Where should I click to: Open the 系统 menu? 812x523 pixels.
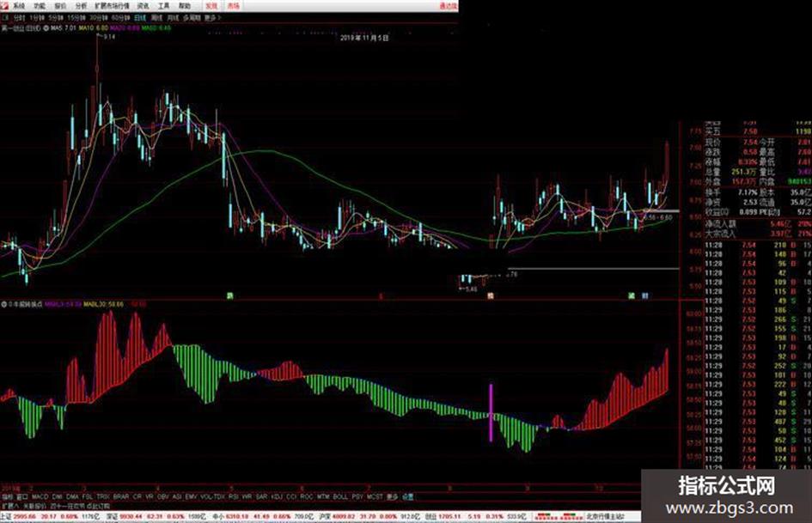click(x=19, y=6)
